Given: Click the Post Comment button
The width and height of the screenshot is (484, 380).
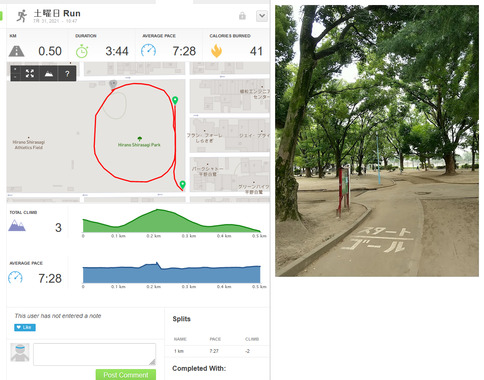Looking at the screenshot, I should tap(126, 375).
